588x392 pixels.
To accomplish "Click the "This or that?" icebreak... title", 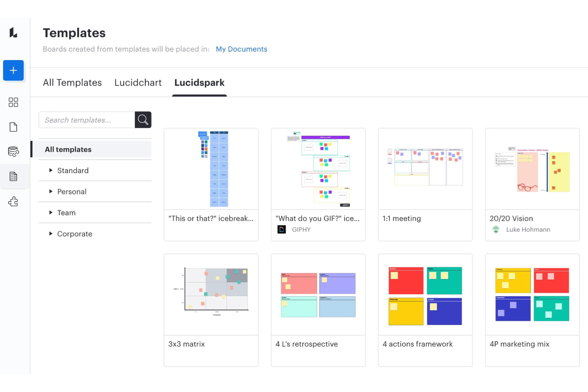I will pyautogui.click(x=211, y=218).
